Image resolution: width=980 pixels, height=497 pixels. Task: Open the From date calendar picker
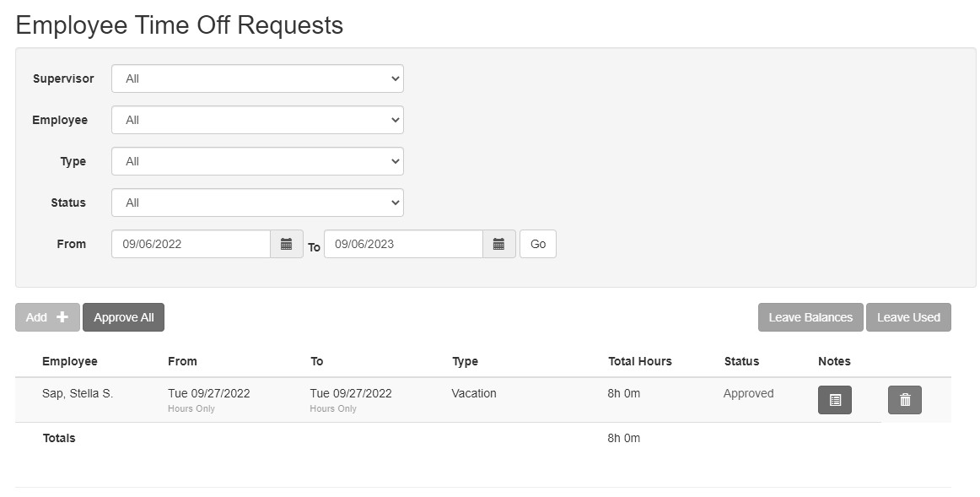(x=286, y=244)
